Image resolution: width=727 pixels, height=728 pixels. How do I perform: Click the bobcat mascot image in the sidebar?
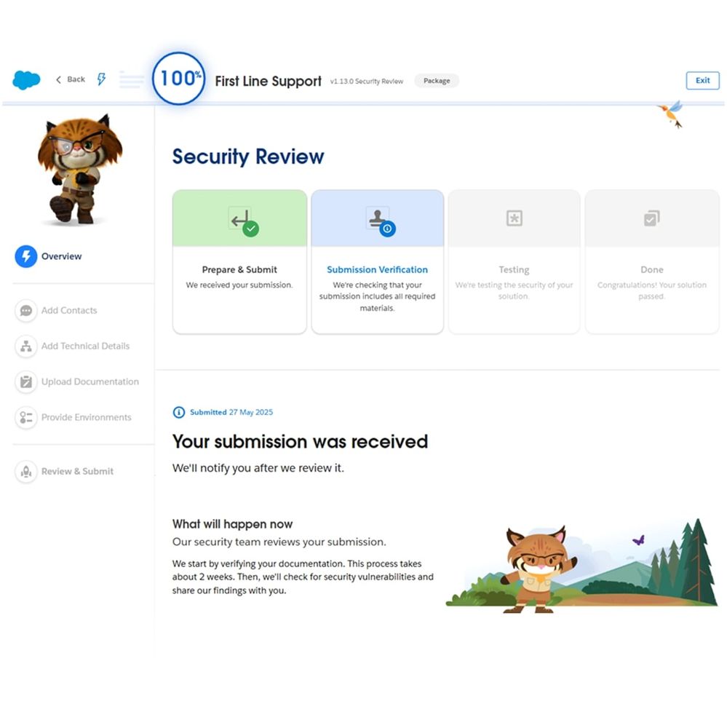click(80, 170)
